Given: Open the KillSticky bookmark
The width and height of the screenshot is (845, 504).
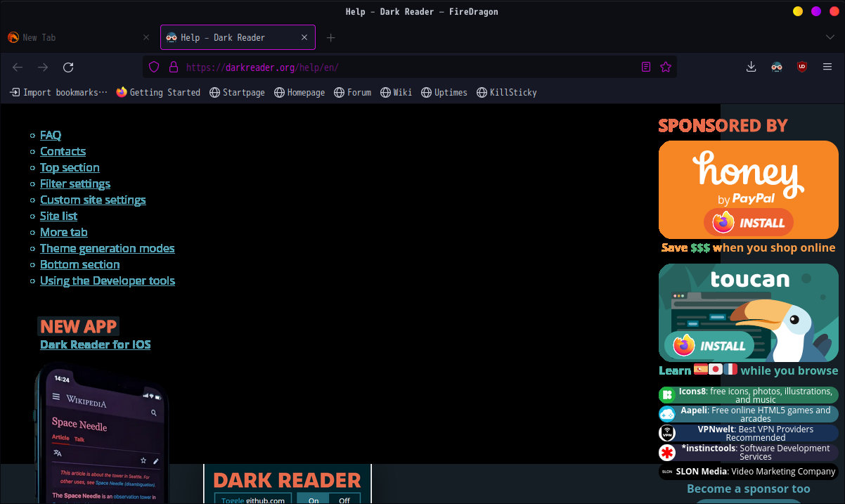Looking at the screenshot, I should (x=507, y=92).
